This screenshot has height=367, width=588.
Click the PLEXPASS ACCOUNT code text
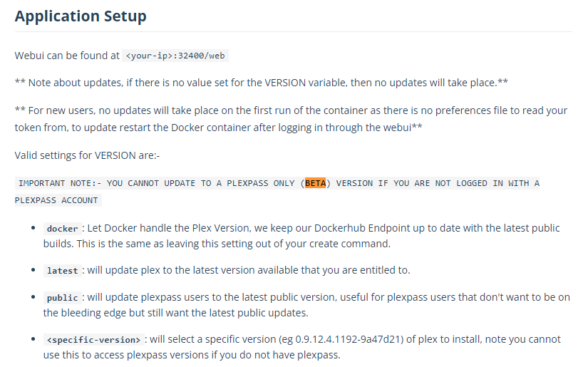click(x=56, y=200)
